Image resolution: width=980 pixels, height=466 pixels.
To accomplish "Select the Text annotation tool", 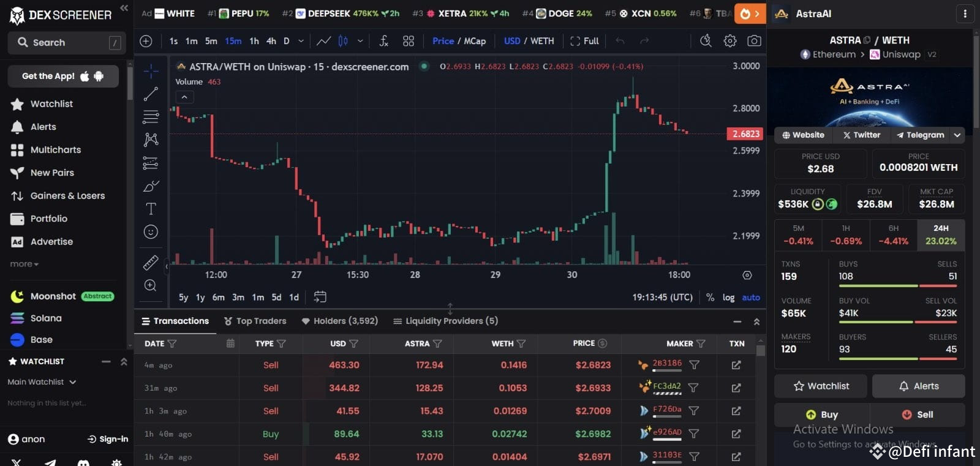I will tap(151, 209).
